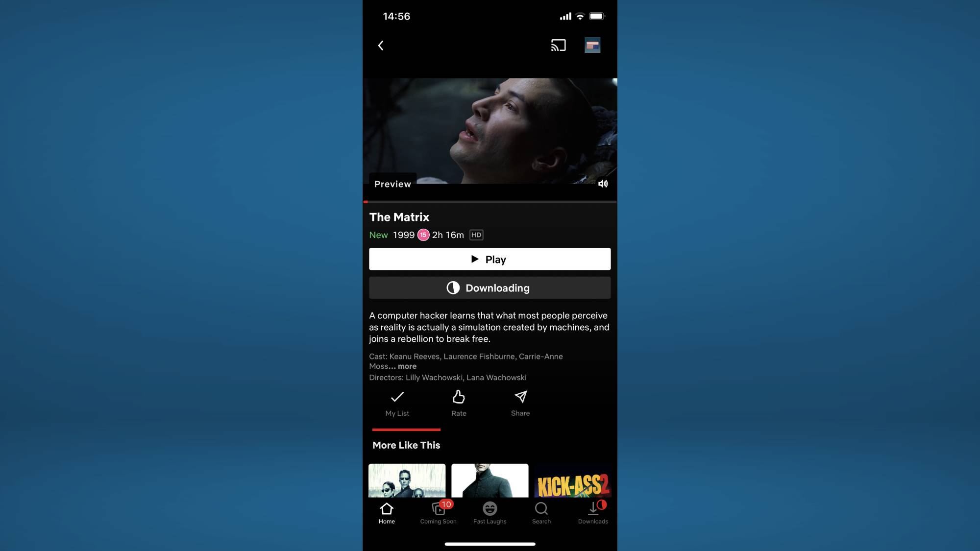Tap the sound/volume icon in preview
This screenshot has height=551, width=980.
click(603, 183)
